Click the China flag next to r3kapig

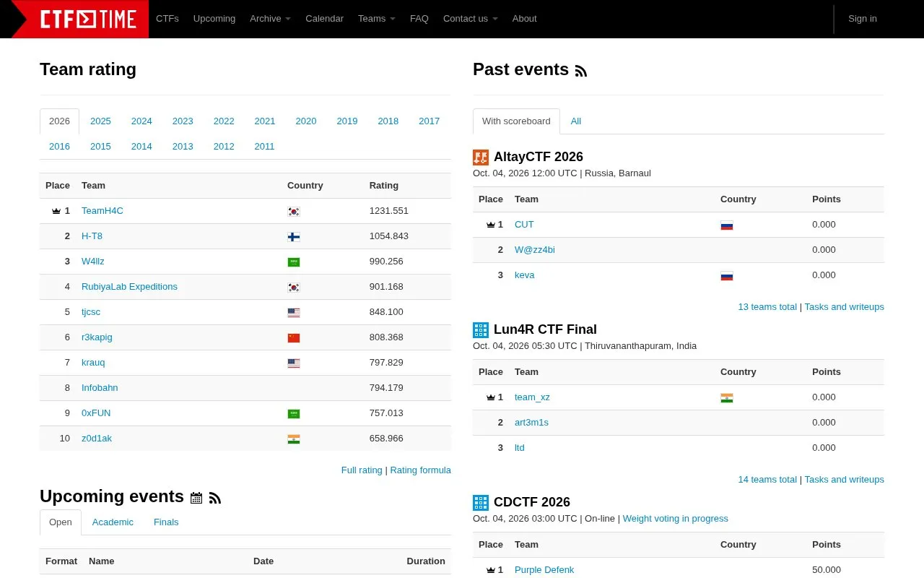[x=294, y=338]
